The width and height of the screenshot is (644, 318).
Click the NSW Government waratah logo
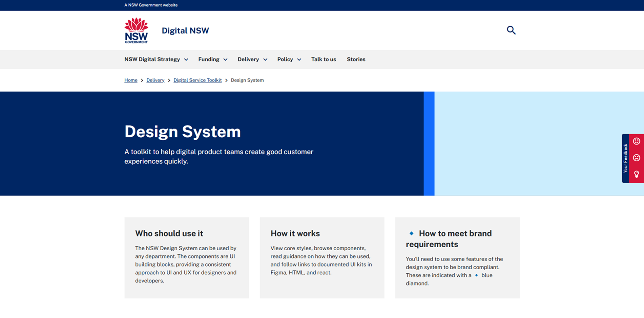(136, 30)
